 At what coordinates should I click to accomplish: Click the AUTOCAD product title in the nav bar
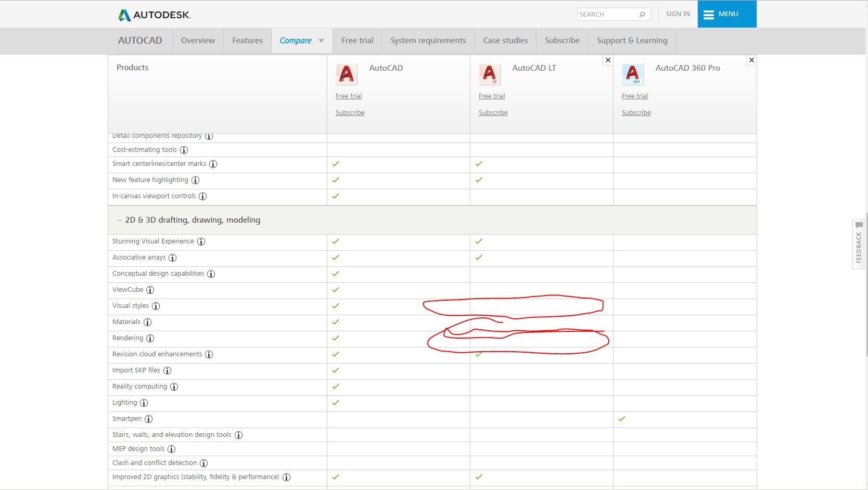pos(140,41)
